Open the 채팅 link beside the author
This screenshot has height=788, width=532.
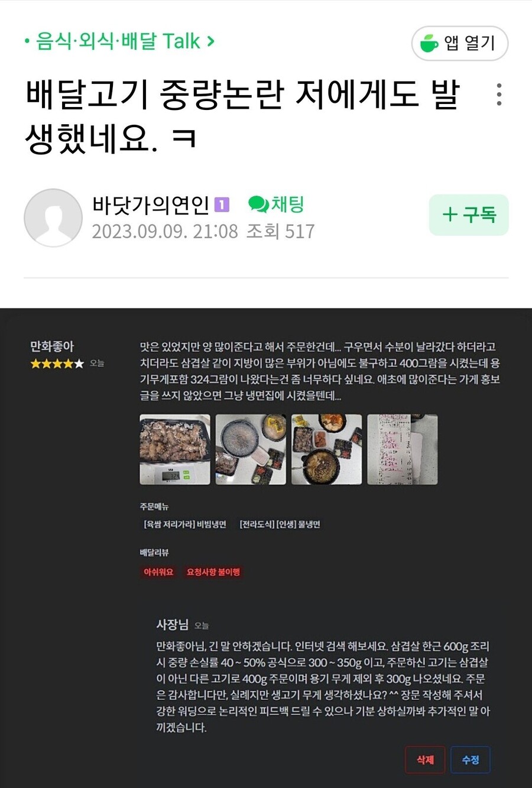276,205
